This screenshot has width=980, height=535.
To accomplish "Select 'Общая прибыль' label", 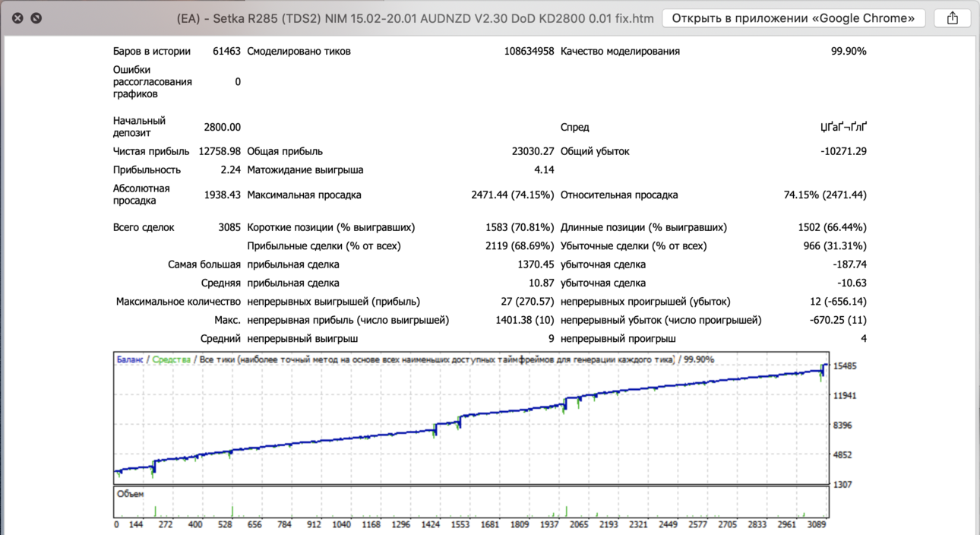I will [285, 152].
